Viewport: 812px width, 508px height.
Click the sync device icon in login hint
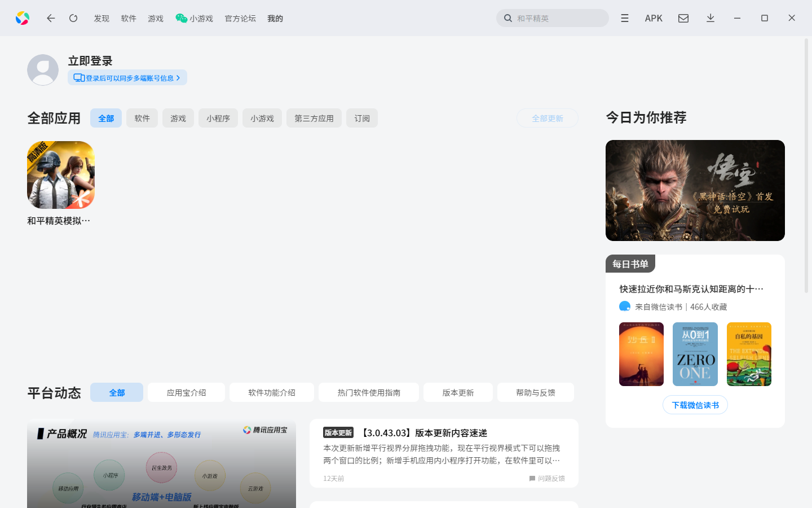[79, 78]
